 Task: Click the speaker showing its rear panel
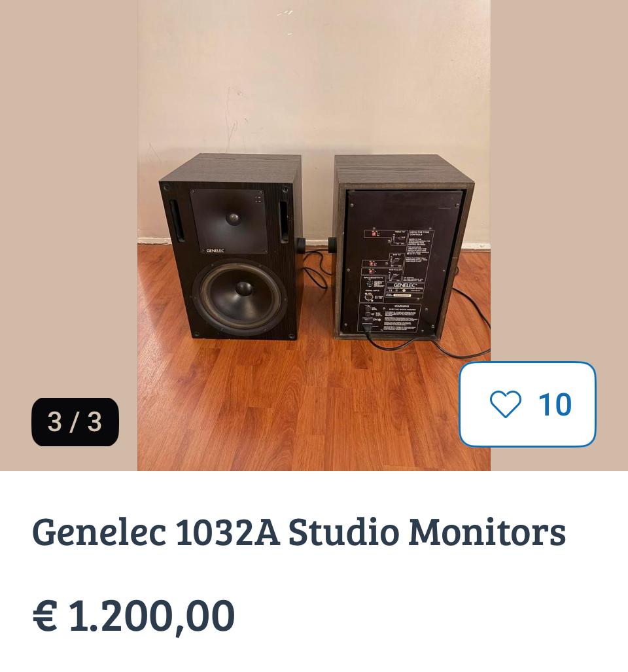404,247
